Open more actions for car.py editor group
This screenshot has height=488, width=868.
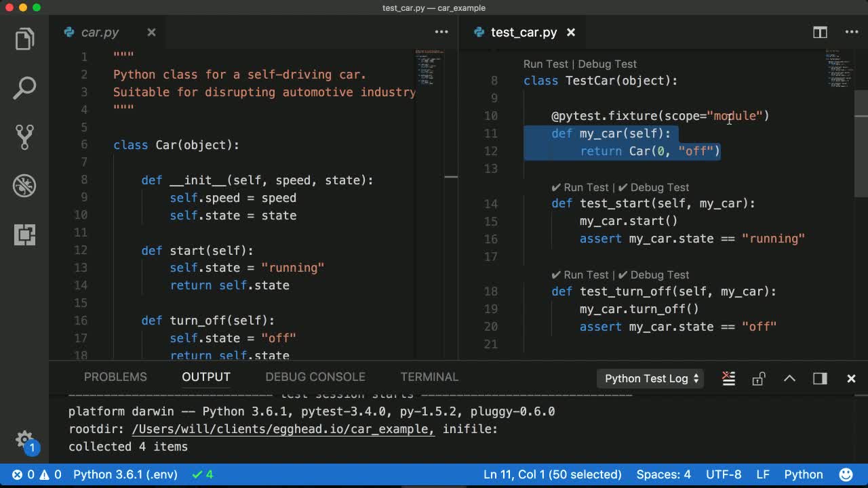[x=441, y=33]
